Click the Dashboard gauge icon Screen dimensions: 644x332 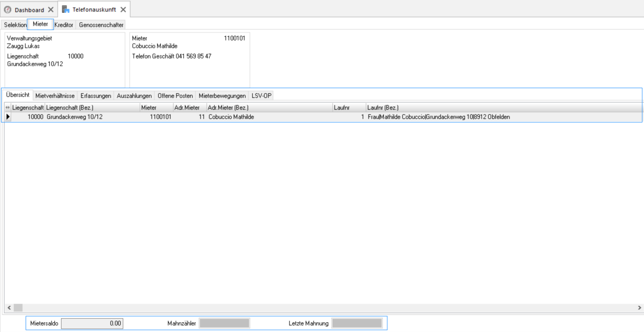pyautogui.click(x=8, y=10)
